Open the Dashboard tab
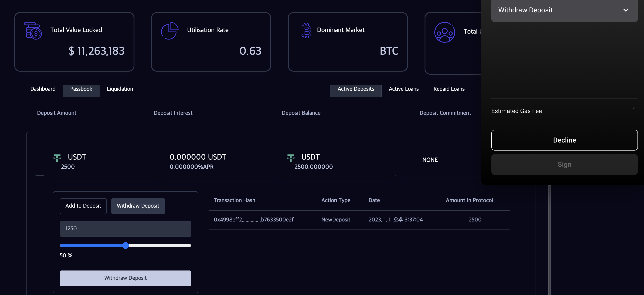This screenshot has width=644, height=295. (43, 89)
